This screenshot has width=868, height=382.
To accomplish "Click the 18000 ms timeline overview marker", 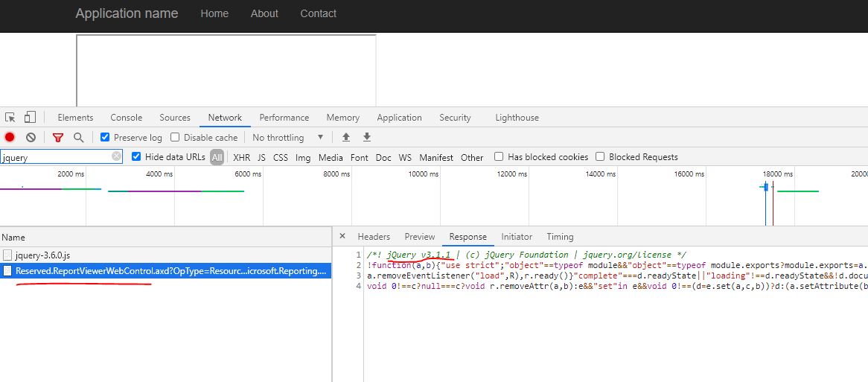I will 778,174.
